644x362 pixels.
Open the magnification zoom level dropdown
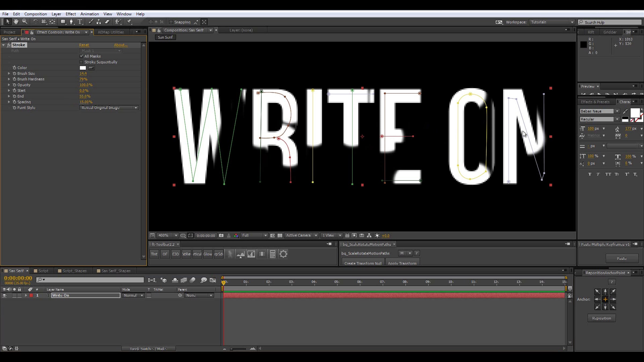tap(176, 235)
